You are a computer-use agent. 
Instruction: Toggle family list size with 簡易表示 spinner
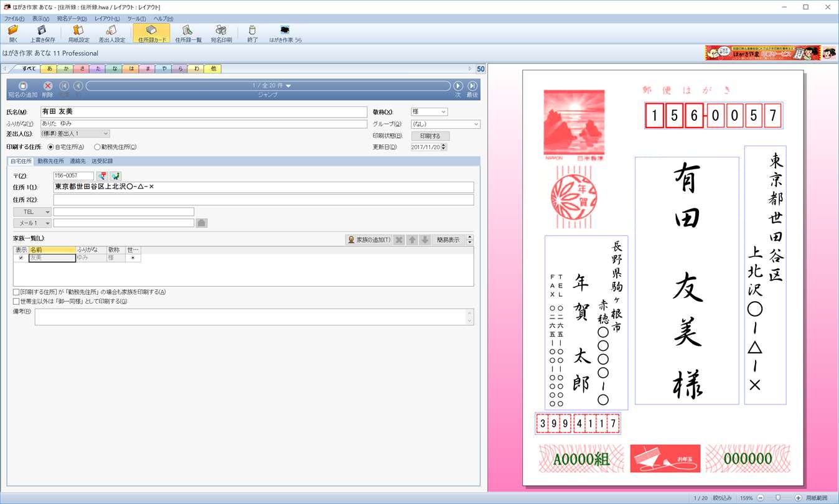470,240
